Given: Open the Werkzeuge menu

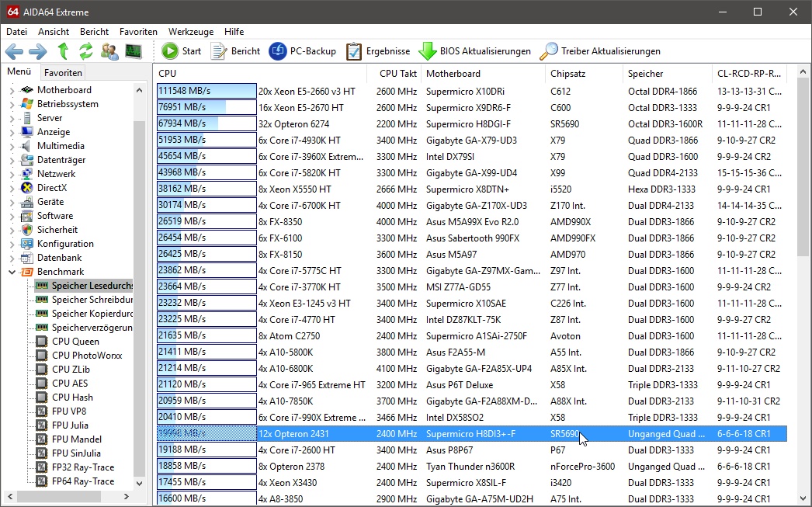Looking at the screenshot, I should point(191,32).
